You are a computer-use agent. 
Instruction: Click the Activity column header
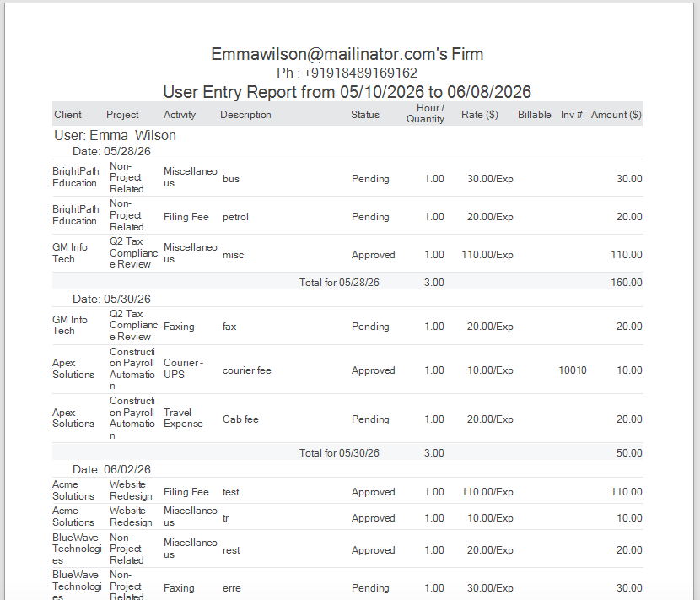click(x=180, y=115)
